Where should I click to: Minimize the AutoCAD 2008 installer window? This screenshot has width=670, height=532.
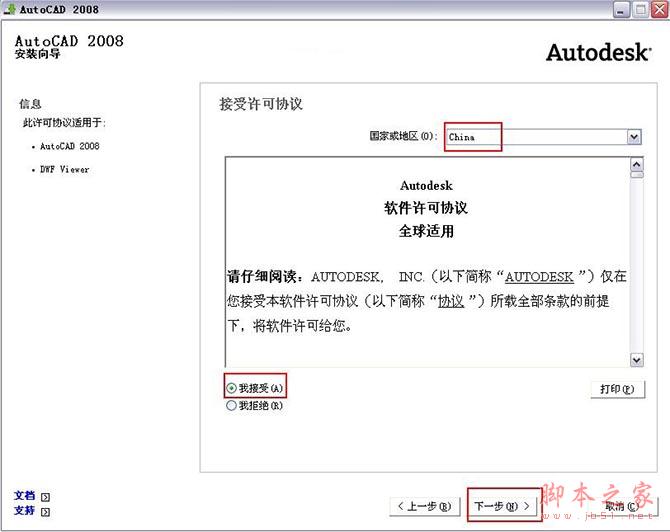[621, 9]
